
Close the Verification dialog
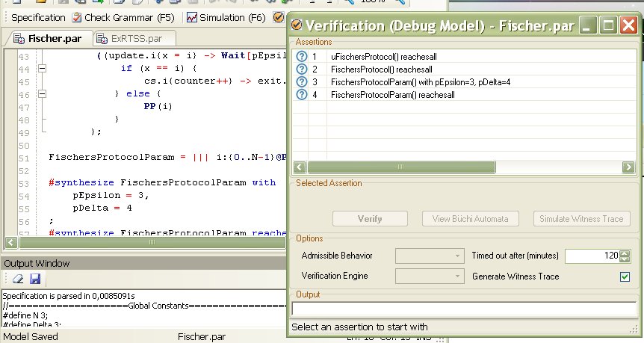click(628, 25)
